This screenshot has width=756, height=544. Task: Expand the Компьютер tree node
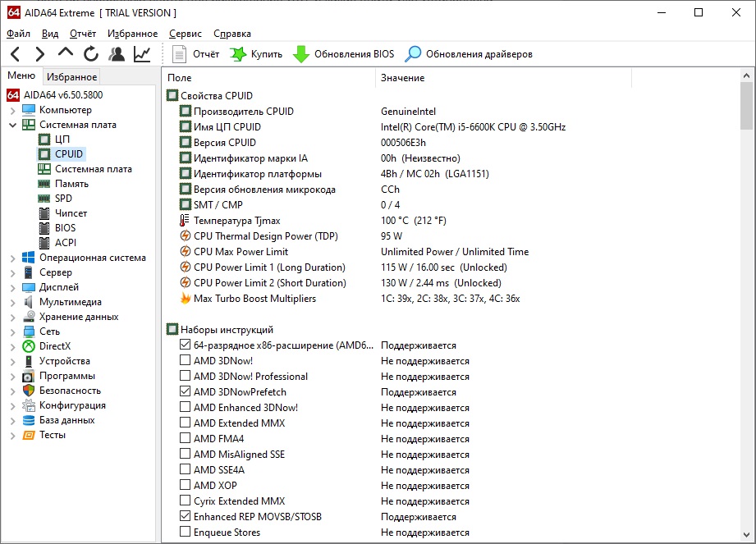click(12, 110)
